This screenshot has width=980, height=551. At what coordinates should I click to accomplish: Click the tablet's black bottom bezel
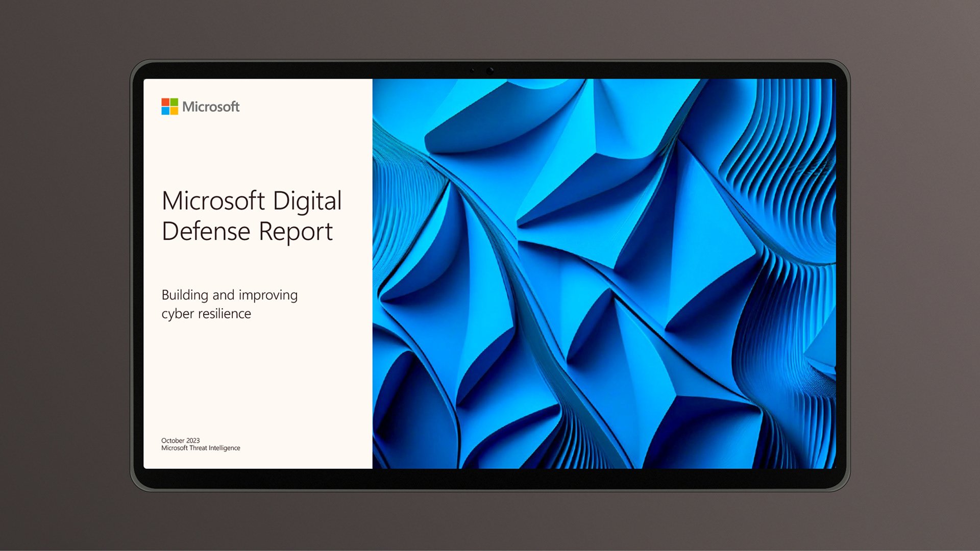tap(490, 478)
